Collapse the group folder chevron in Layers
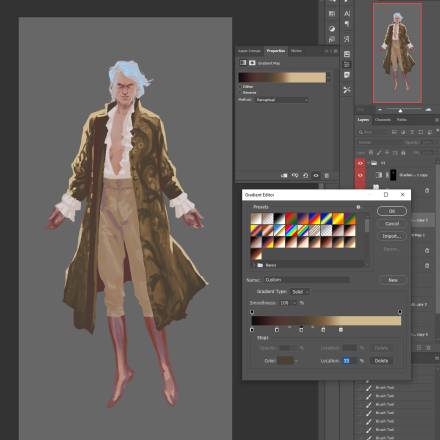The height and width of the screenshot is (440, 440). coord(369,163)
